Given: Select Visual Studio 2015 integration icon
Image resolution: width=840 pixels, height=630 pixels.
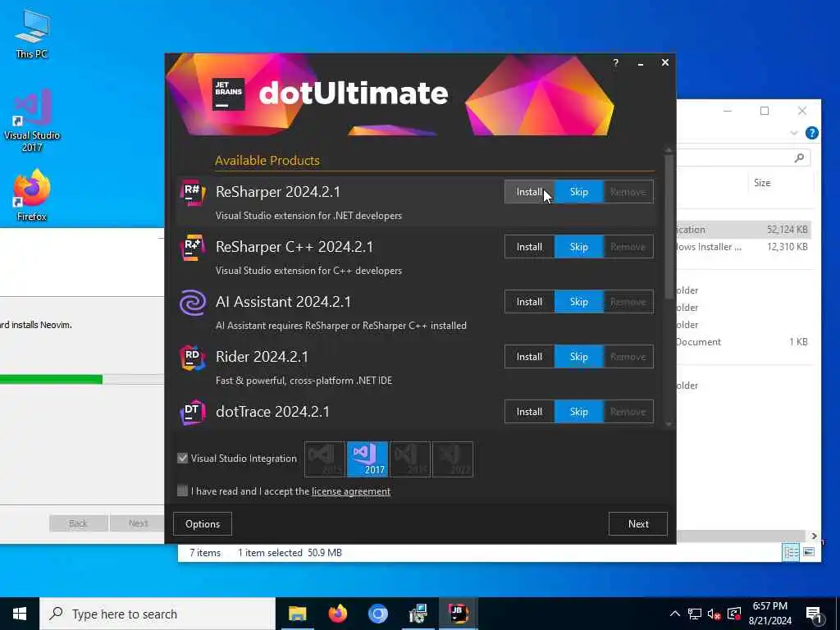Looking at the screenshot, I should [x=325, y=459].
